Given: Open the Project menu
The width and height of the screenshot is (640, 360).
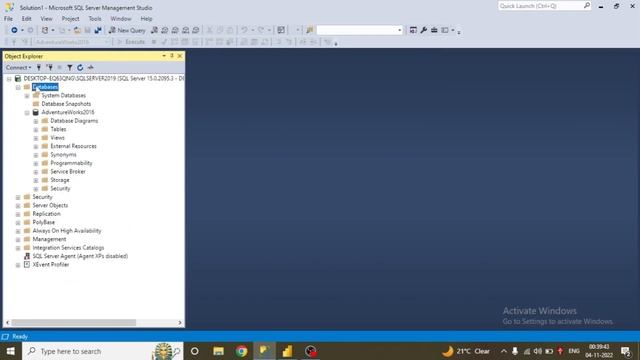Looking at the screenshot, I should click(71, 19).
